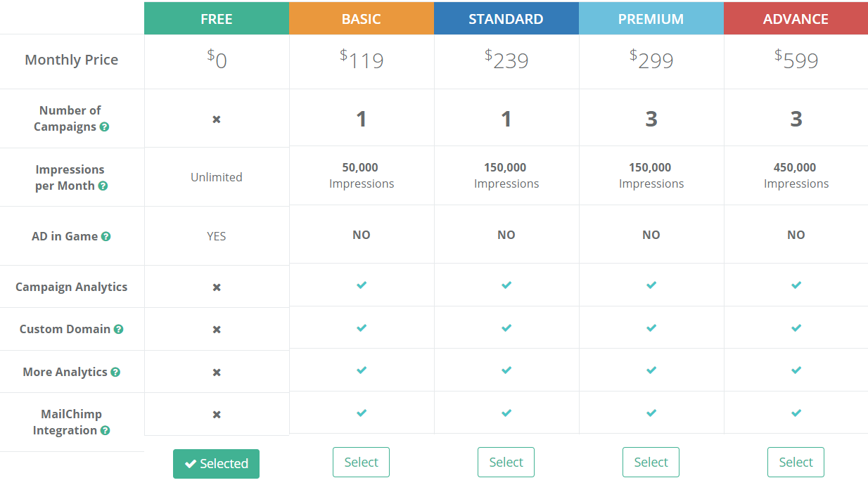Click MailChimp Integration checkmark in Advance column
The image size is (868, 485).
pyautogui.click(x=796, y=413)
